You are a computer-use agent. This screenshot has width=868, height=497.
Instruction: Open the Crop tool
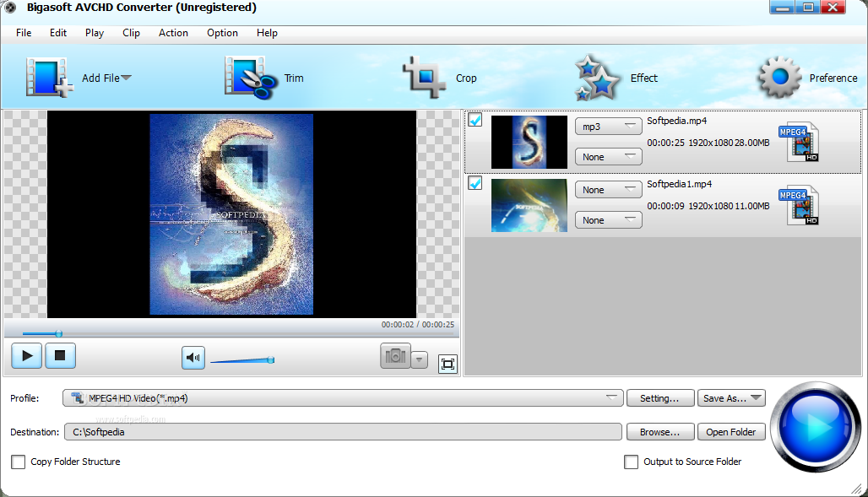coord(424,78)
